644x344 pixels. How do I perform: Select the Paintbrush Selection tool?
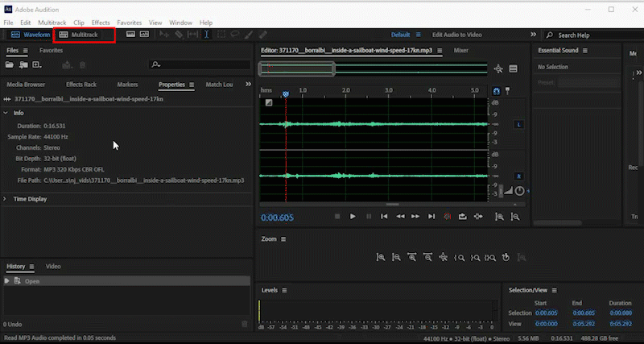click(250, 35)
